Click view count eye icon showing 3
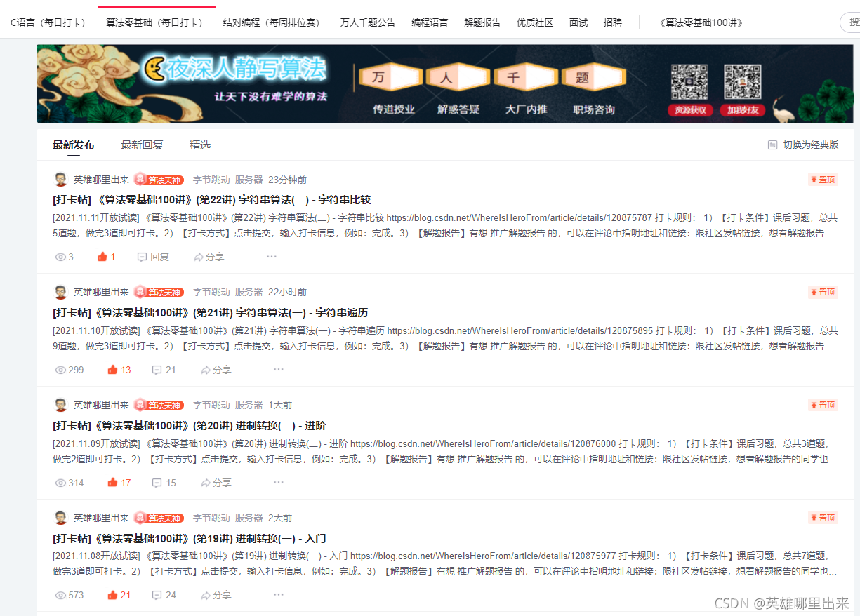Image resolution: width=860 pixels, height=616 pixels. (60, 257)
